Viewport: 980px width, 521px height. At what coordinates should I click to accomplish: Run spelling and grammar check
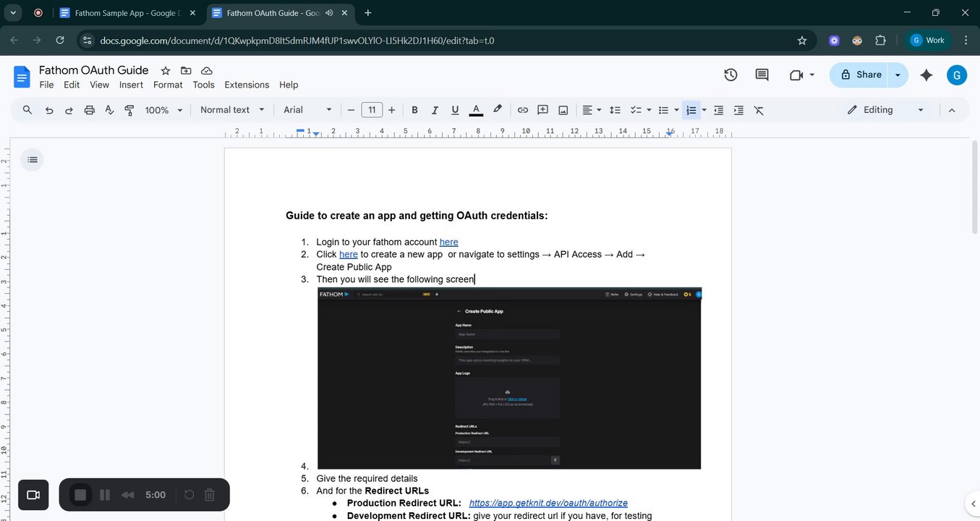coord(110,110)
